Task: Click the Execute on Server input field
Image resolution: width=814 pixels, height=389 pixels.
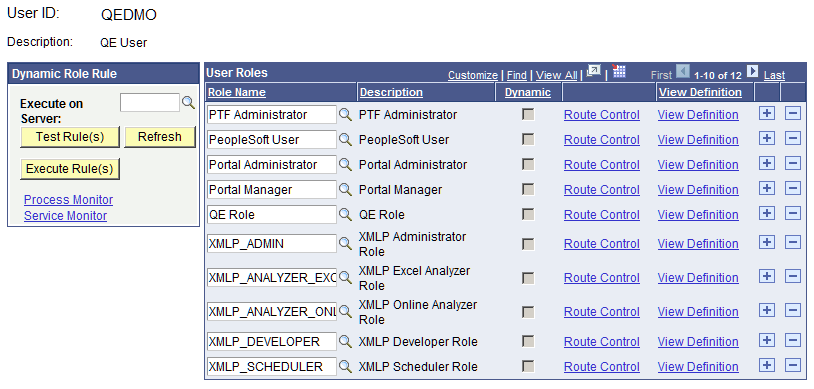Action: (150, 102)
